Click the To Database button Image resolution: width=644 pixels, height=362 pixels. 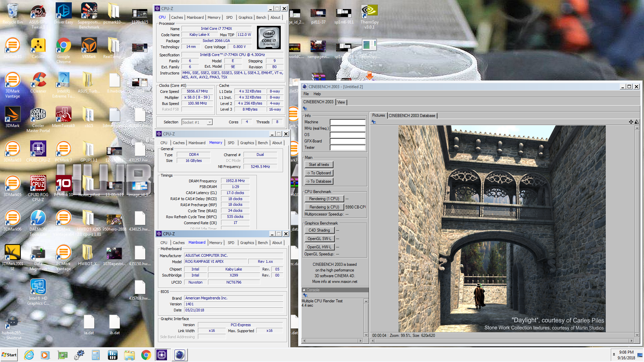[x=319, y=181]
